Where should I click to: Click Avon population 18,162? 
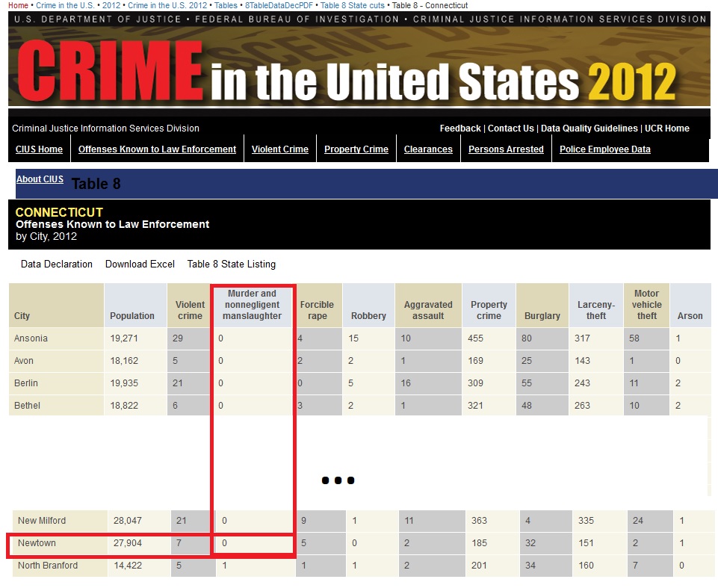[124, 361]
